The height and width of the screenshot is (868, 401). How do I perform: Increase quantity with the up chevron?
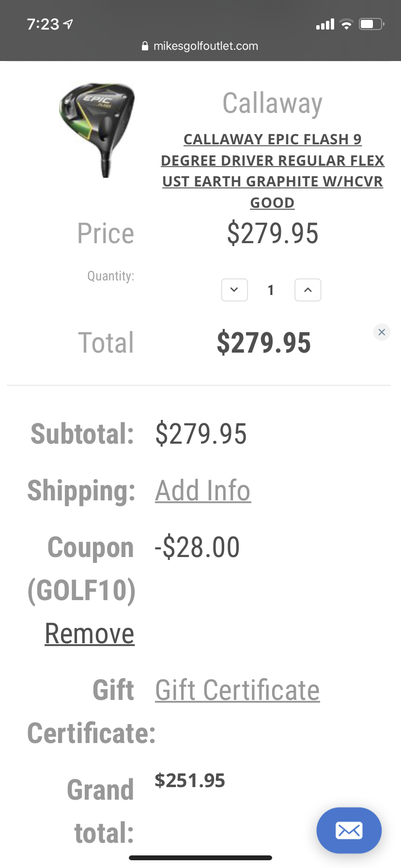308,290
